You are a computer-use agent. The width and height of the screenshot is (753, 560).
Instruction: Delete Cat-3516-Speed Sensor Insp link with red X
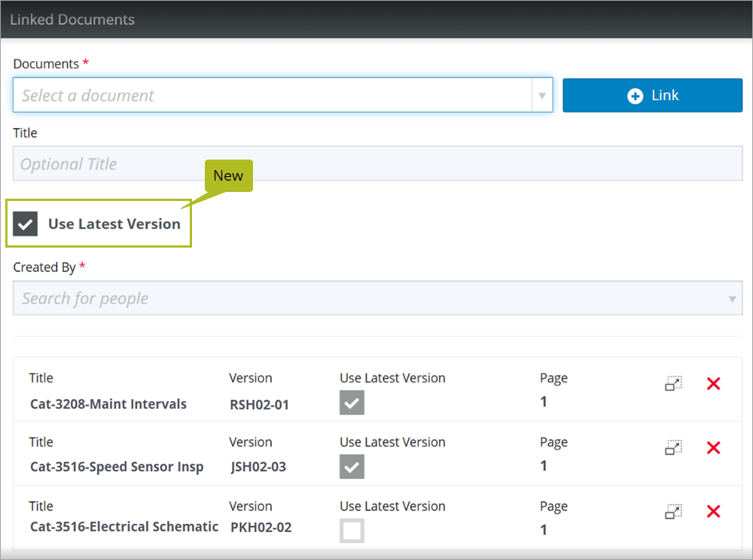click(x=713, y=448)
